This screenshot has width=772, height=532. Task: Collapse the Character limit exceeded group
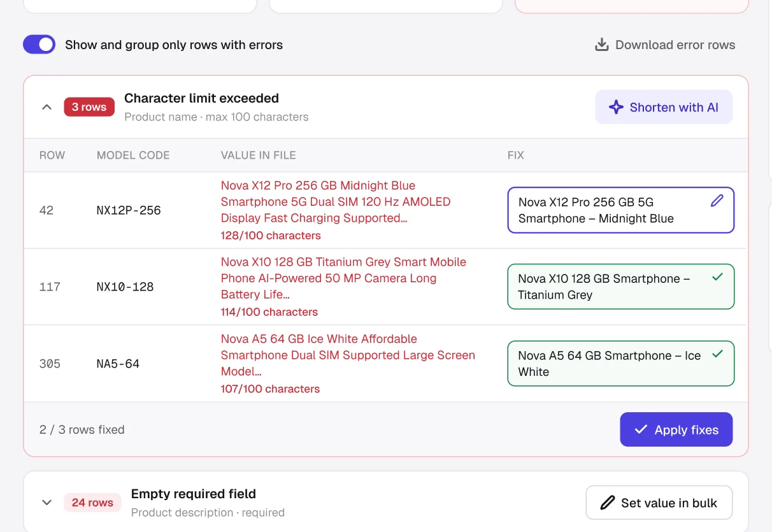point(46,107)
